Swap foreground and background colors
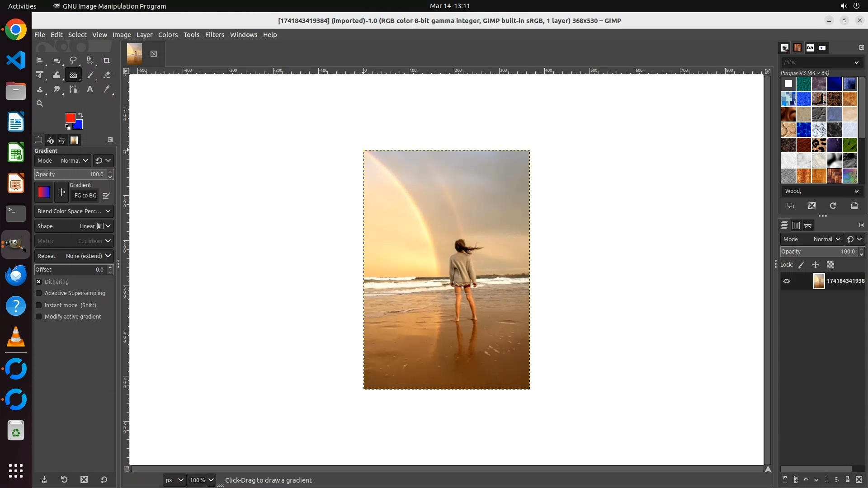The height and width of the screenshot is (488, 868). pyautogui.click(x=80, y=115)
